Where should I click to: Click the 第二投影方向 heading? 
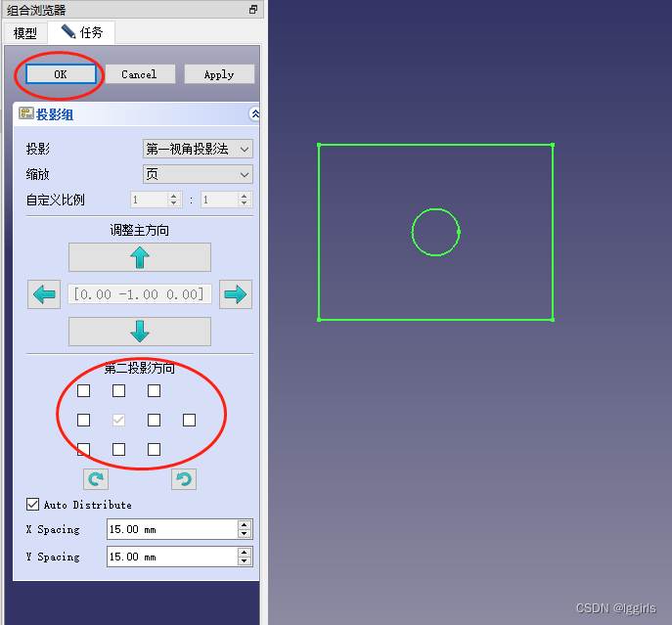tap(140, 368)
